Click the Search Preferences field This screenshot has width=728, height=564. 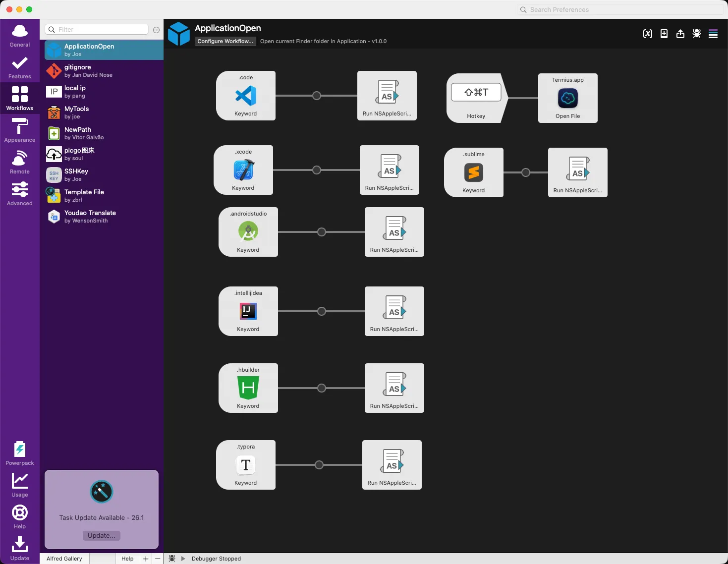pos(620,9)
